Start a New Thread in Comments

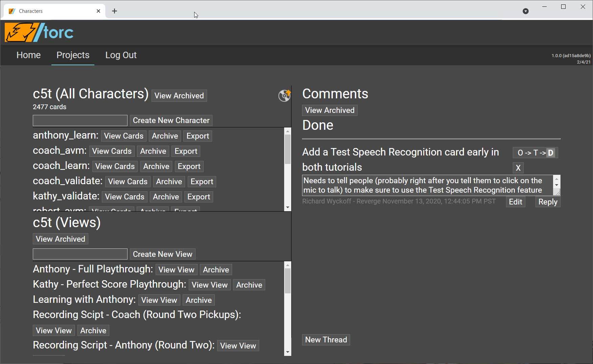coord(325,340)
